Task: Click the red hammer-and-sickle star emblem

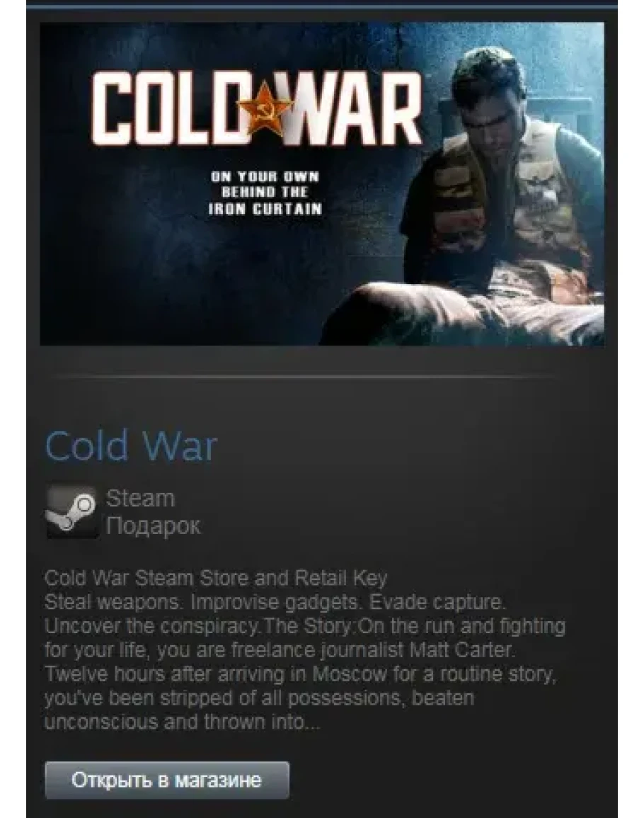Action: [264, 109]
